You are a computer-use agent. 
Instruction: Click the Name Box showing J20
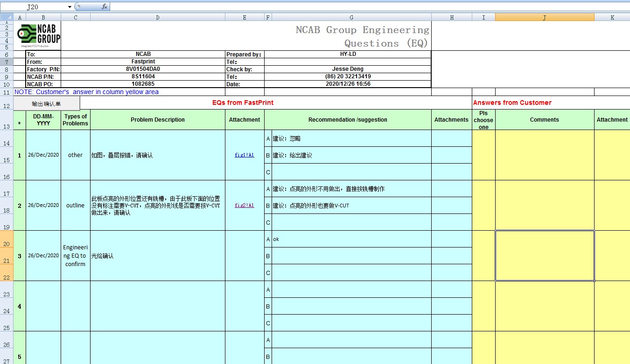34,7
